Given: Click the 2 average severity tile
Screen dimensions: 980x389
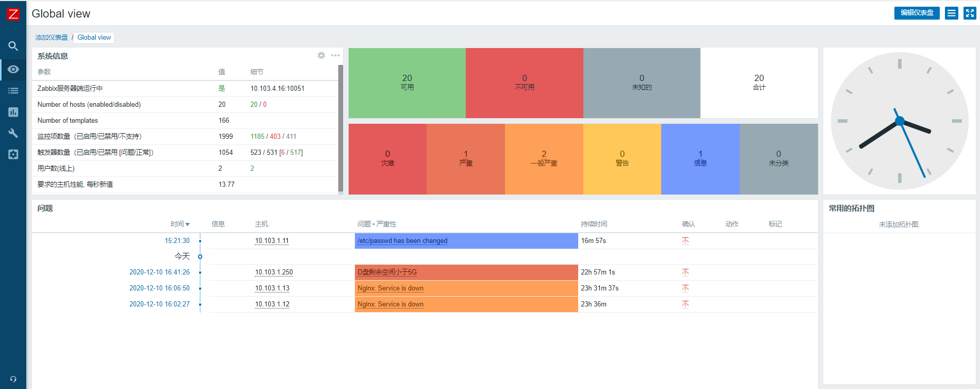Looking at the screenshot, I should click(544, 159).
